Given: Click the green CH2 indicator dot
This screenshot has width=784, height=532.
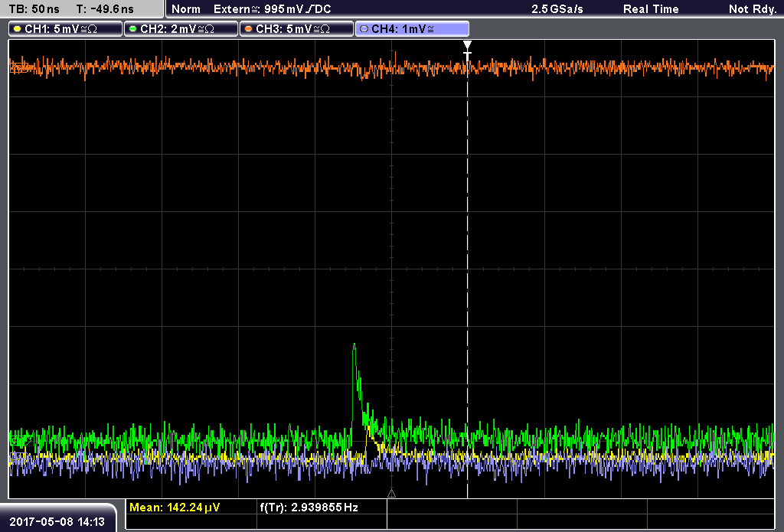Looking at the screenshot, I should click(x=133, y=29).
